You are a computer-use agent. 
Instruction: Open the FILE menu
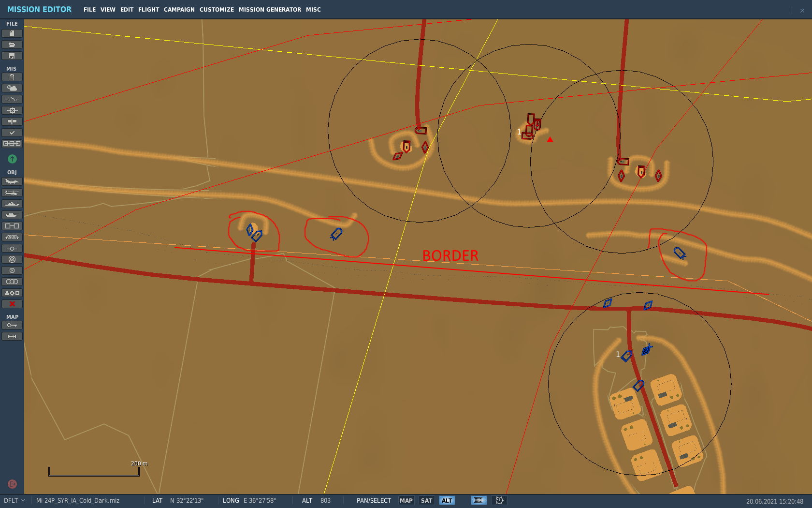89,10
